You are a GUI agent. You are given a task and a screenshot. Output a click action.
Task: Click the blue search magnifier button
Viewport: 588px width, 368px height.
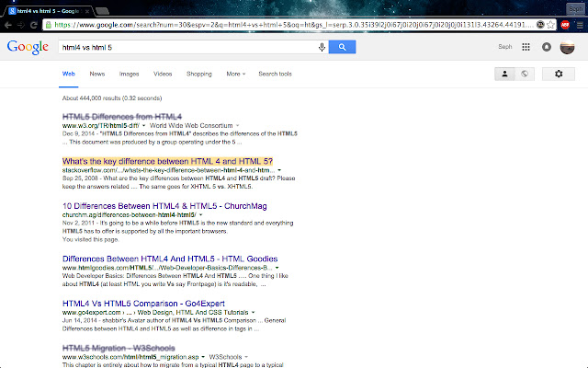coord(342,47)
